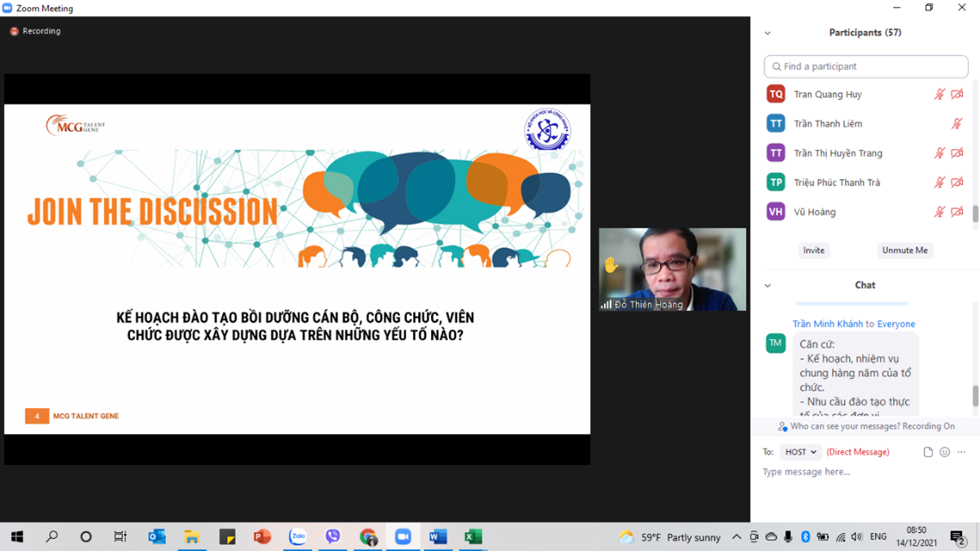This screenshot has width=980, height=551.
Task: Click the (Direct Message) label
Action: (858, 452)
